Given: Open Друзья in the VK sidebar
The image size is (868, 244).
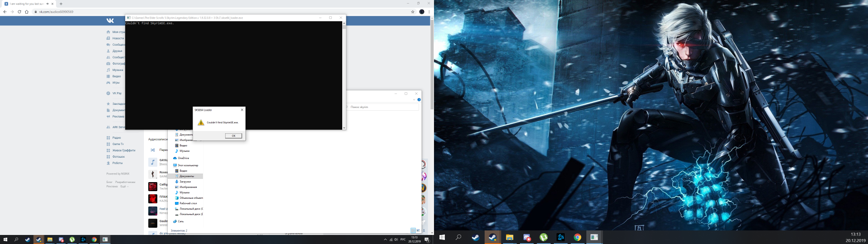Looking at the screenshot, I should pyautogui.click(x=117, y=51).
